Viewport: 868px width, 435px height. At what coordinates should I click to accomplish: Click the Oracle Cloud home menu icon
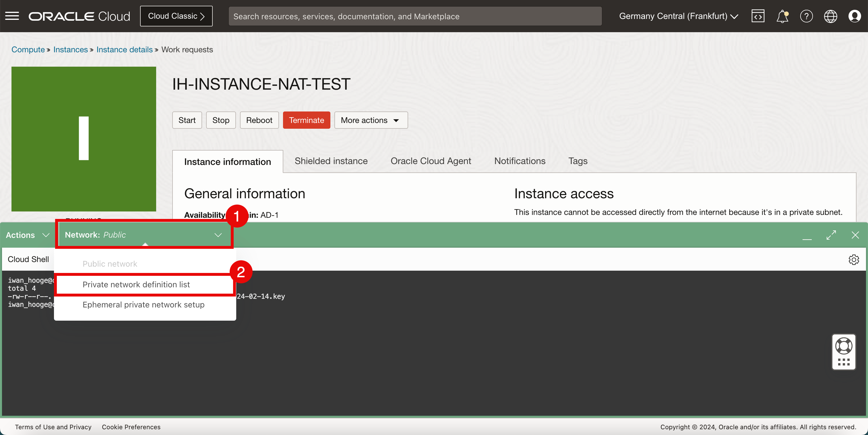(x=12, y=16)
